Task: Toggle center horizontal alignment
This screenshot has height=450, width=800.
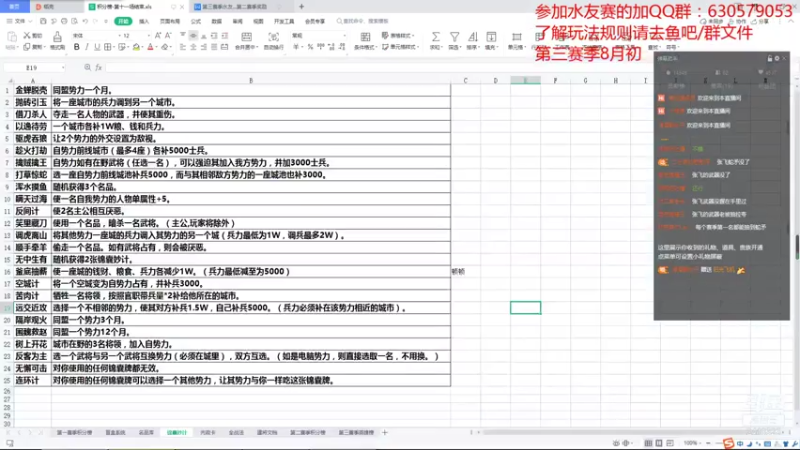Action: [x=193, y=47]
